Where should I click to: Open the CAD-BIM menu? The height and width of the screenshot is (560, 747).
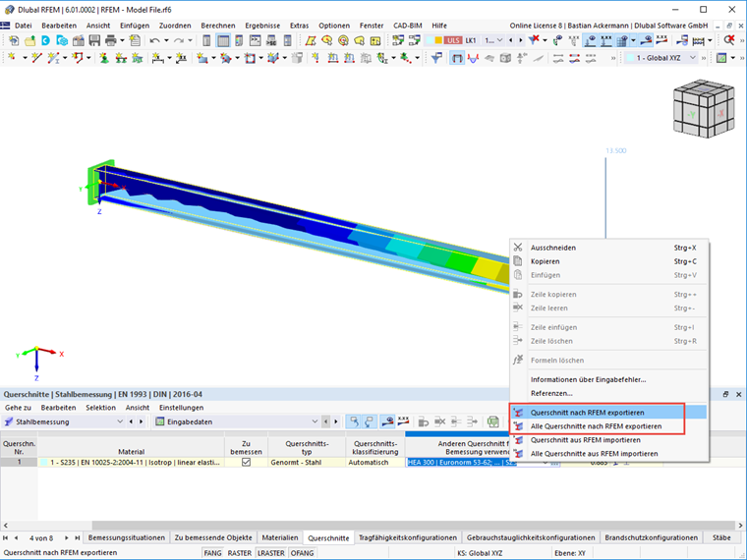coord(407,26)
